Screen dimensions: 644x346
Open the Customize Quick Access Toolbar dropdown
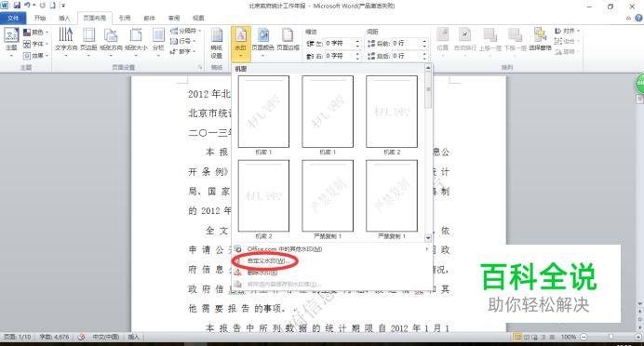[63, 6]
